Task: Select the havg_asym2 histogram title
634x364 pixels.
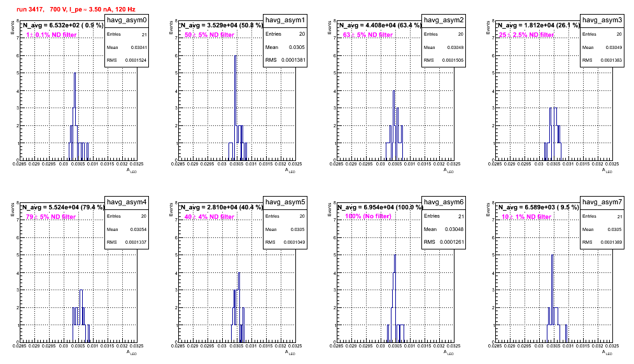Action: pyautogui.click(x=444, y=20)
